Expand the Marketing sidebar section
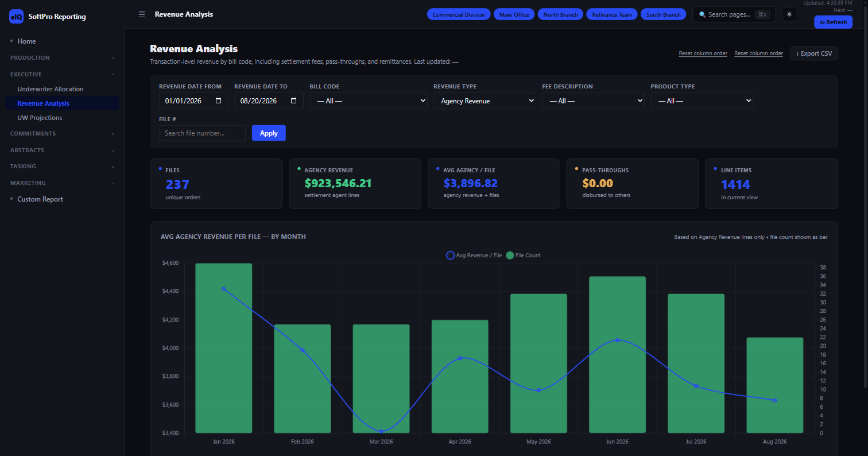 tap(62, 183)
